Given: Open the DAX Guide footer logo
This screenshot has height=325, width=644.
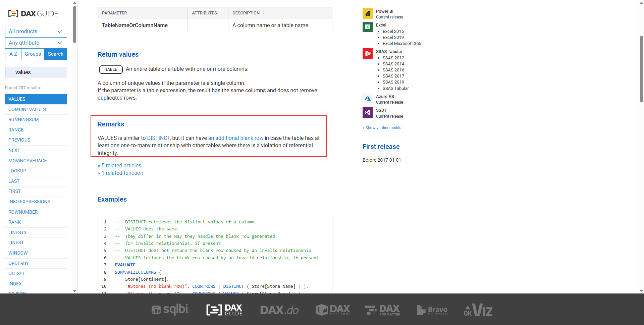Looking at the screenshot, I should [224, 310].
